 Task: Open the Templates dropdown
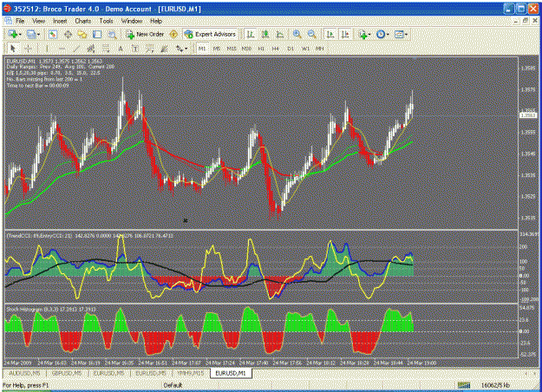pyautogui.click(x=401, y=34)
